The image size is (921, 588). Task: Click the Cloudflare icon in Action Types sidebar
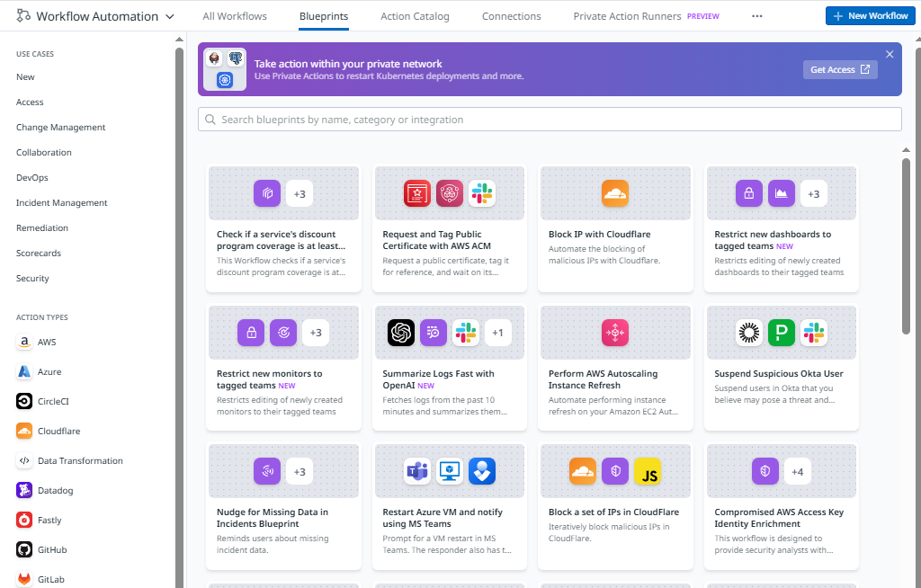[x=24, y=432]
